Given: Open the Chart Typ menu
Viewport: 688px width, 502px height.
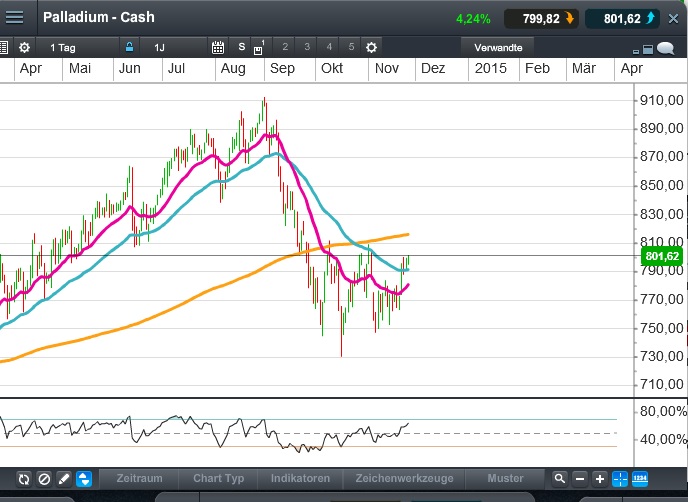Looking at the screenshot, I should (x=219, y=479).
